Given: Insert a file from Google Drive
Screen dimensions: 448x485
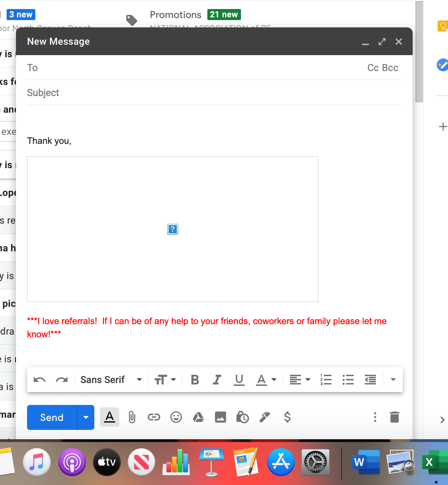Looking at the screenshot, I should 198,417.
